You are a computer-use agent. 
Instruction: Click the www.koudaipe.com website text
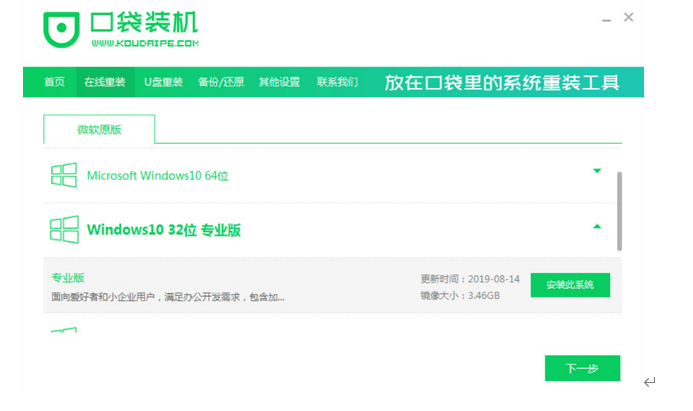point(144,44)
